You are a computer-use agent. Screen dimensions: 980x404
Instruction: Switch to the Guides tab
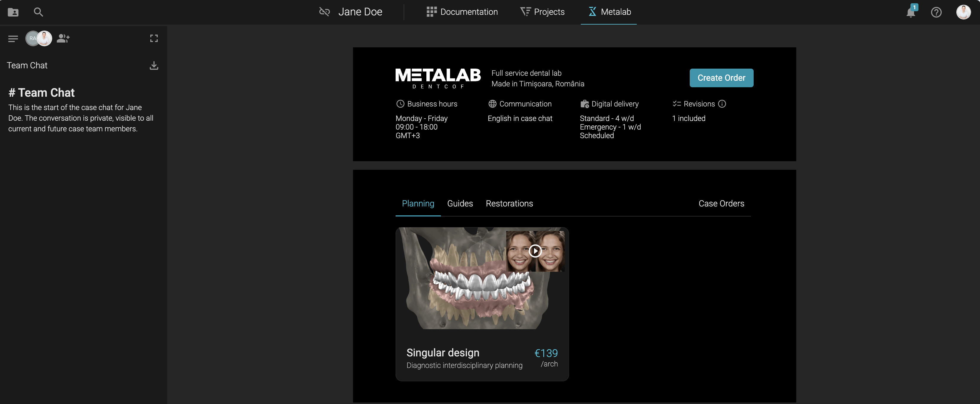[x=460, y=203]
